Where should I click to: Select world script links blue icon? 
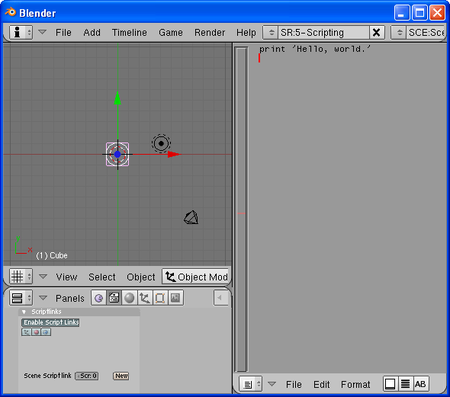pyautogui.click(x=46, y=332)
